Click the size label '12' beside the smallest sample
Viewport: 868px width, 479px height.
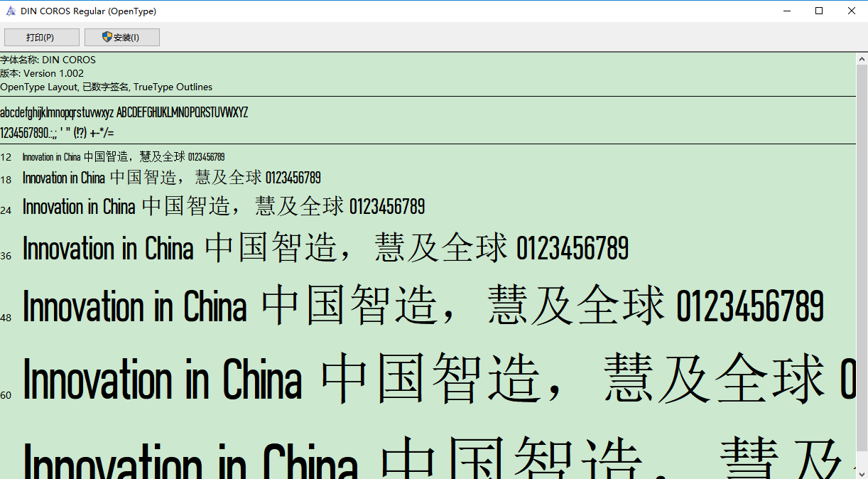(x=6, y=157)
